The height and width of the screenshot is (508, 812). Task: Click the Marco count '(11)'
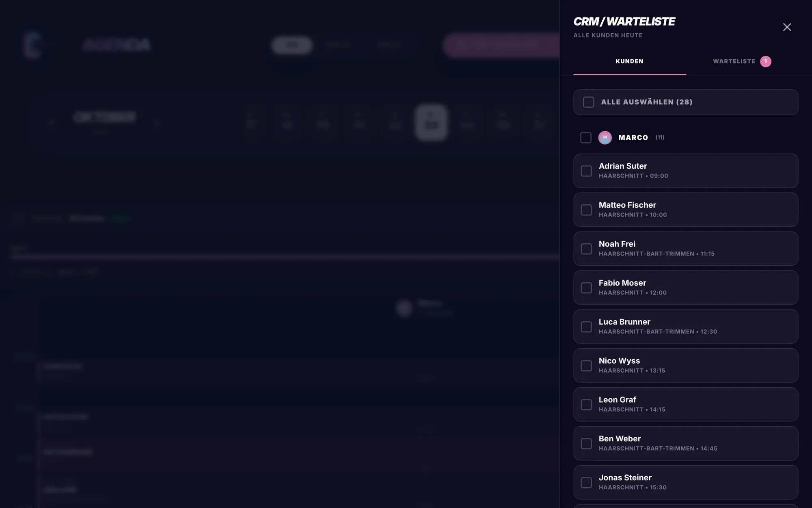tap(660, 137)
